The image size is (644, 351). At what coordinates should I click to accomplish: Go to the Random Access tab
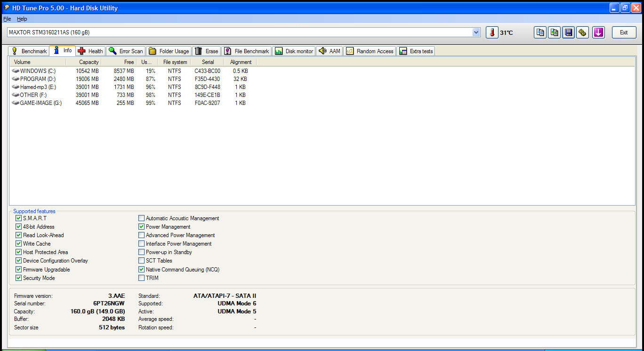(x=370, y=51)
